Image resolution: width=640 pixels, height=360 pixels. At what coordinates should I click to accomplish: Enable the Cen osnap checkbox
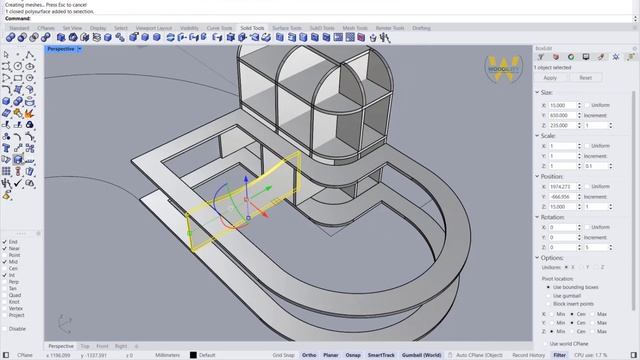(4, 269)
